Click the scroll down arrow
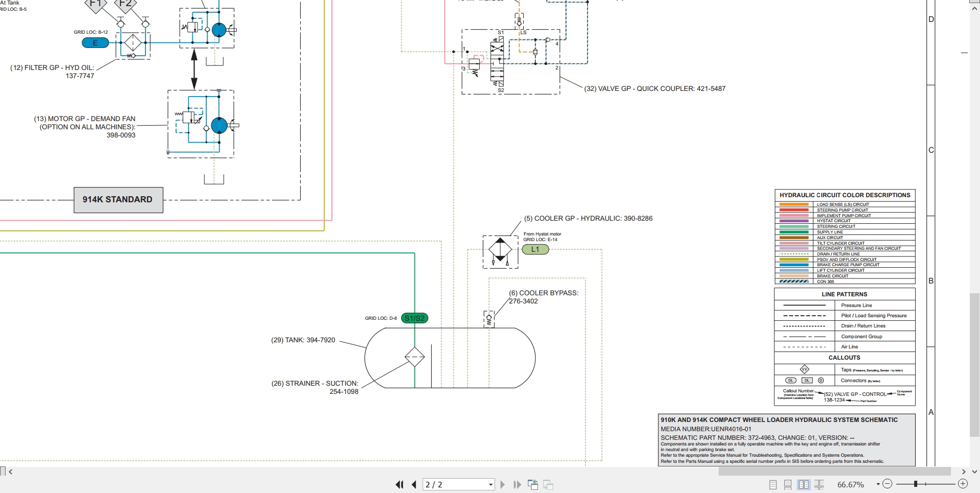 tap(975, 472)
